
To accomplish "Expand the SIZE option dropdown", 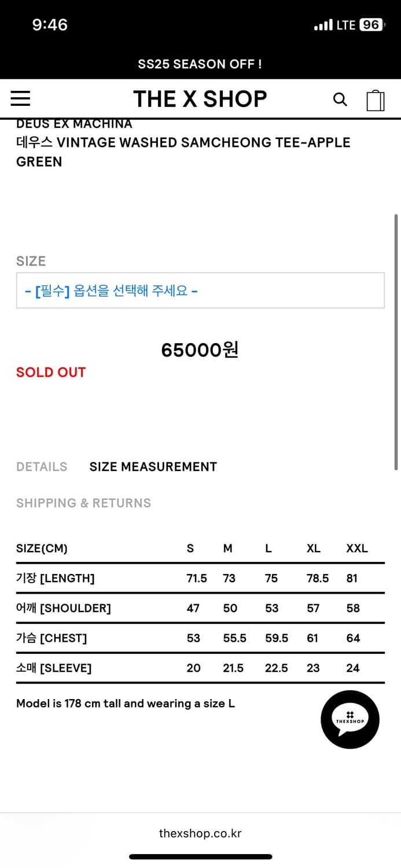I will coord(200,290).
